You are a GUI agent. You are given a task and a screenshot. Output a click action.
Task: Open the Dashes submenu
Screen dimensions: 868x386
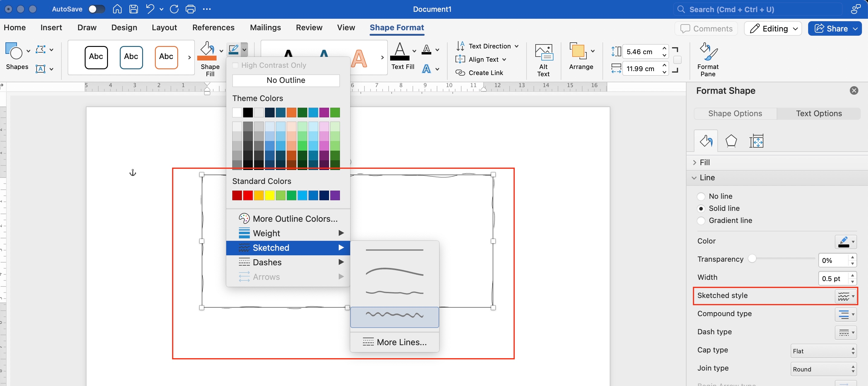(x=288, y=262)
